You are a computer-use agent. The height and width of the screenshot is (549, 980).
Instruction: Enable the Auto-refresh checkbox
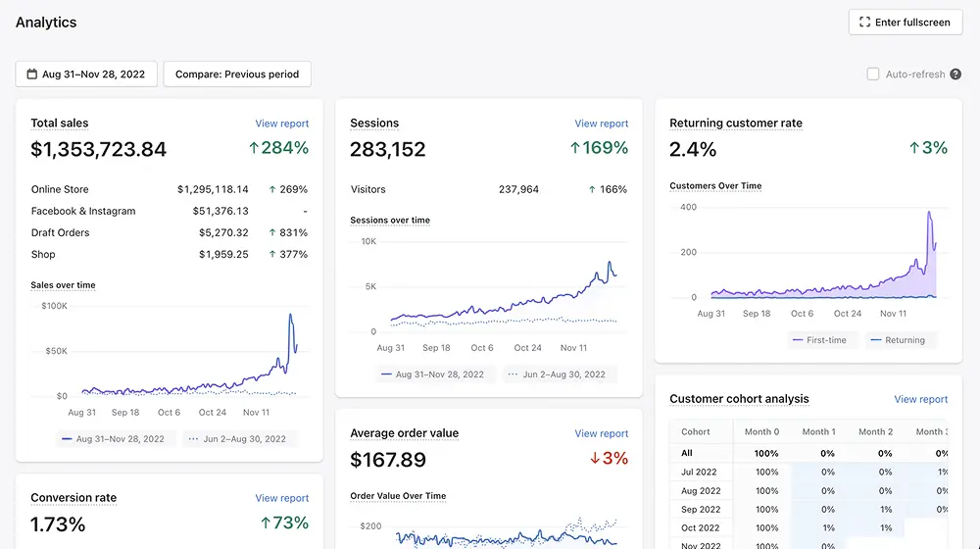click(x=873, y=74)
